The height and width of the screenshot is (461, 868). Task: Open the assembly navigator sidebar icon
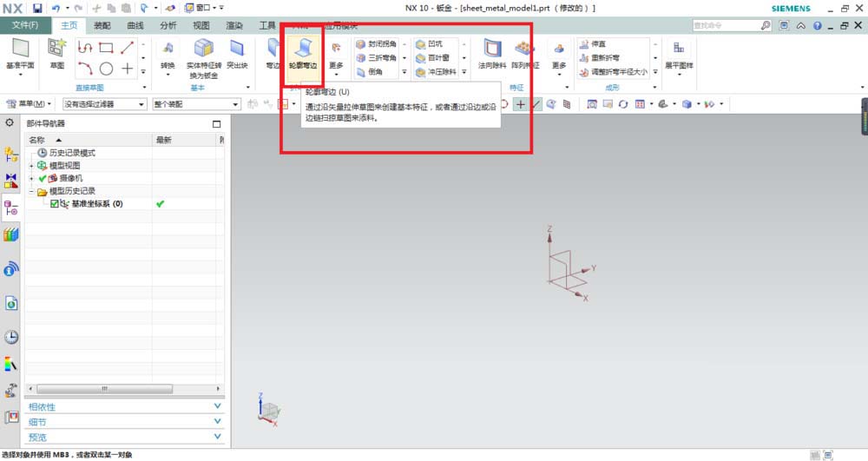click(x=11, y=154)
